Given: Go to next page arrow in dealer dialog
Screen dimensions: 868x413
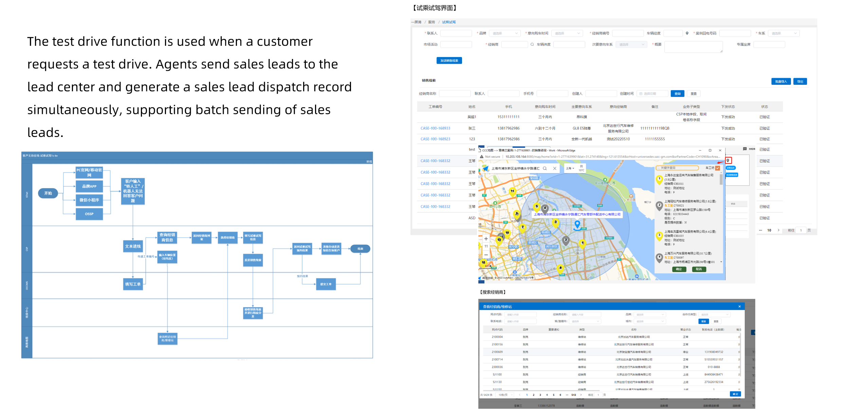Looking at the screenshot, I should 581,395.
